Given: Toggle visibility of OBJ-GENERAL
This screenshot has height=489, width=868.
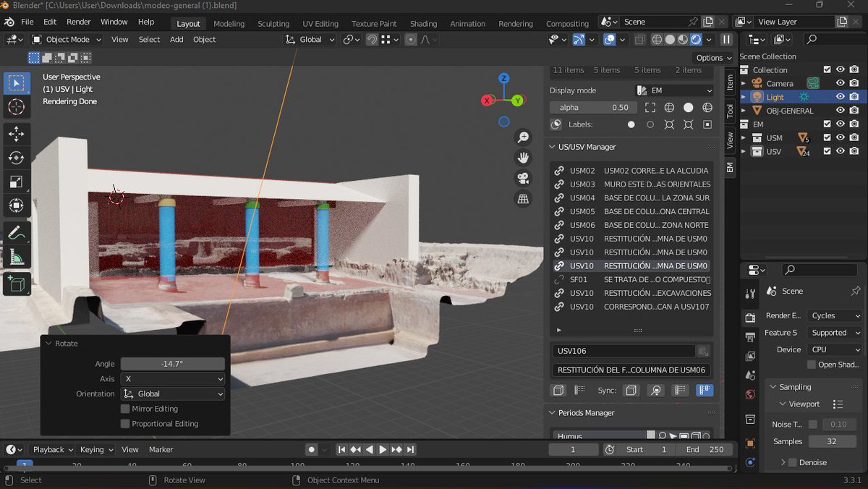Looking at the screenshot, I should point(841,111).
